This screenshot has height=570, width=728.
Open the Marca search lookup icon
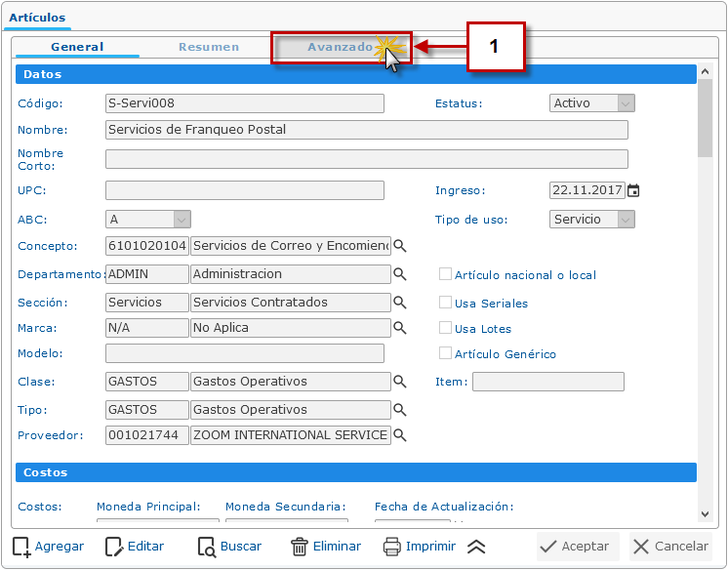point(399,328)
